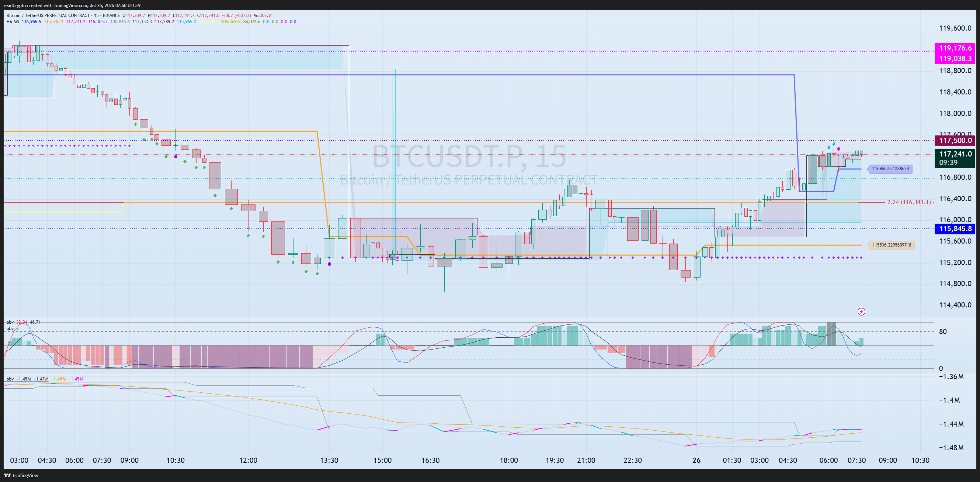Click the HA-MS value 117,153.3
980x482 pixels.
(x=142, y=22)
